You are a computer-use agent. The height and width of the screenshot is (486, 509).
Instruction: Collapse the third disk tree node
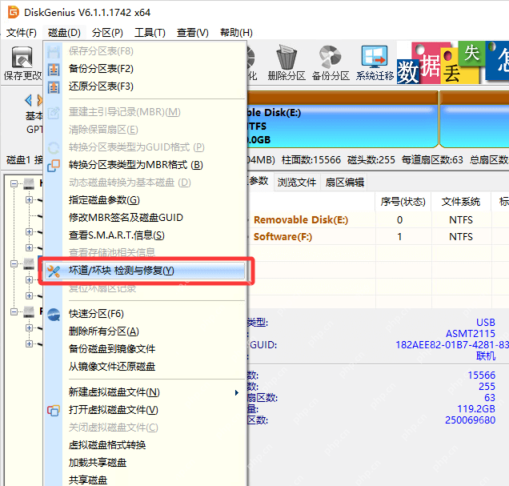click(x=14, y=312)
